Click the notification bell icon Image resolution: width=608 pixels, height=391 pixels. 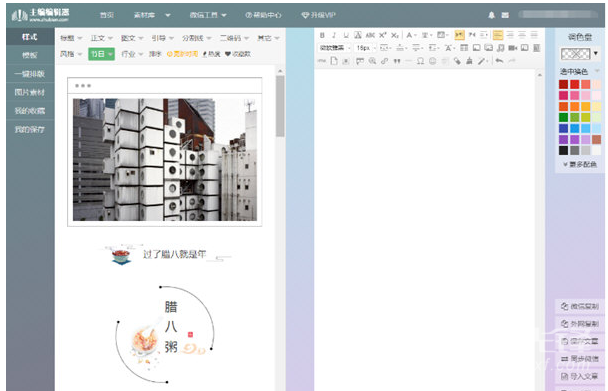point(491,15)
